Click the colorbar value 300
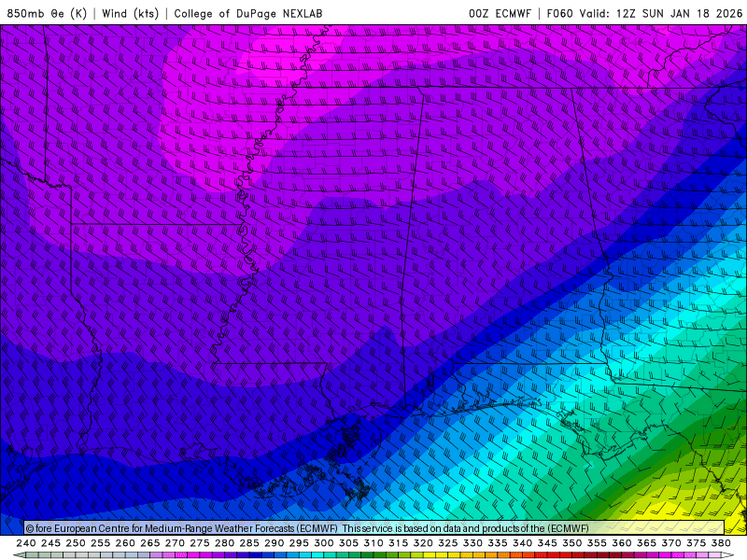 323,543
